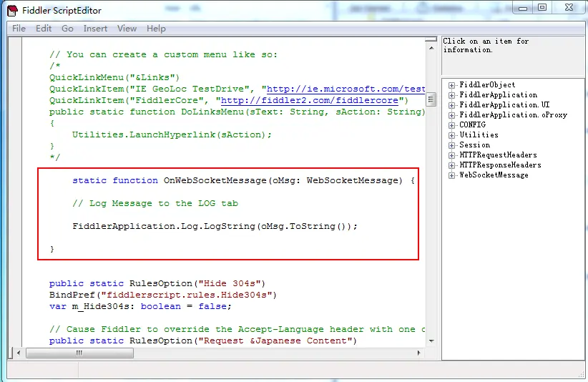Click the 'You can create a custom menu' comment
This screenshot has height=382, width=588.
tap(164, 55)
